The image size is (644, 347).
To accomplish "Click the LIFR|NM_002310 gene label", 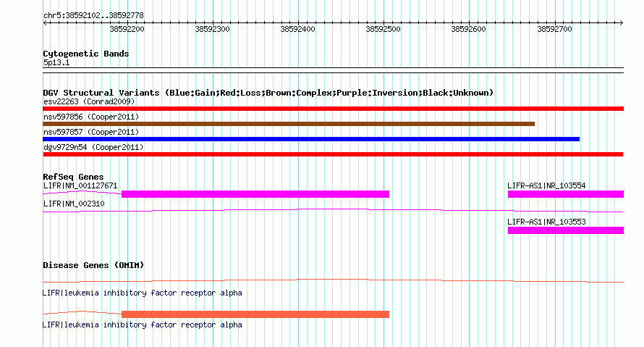I will [x=74, y=204].
